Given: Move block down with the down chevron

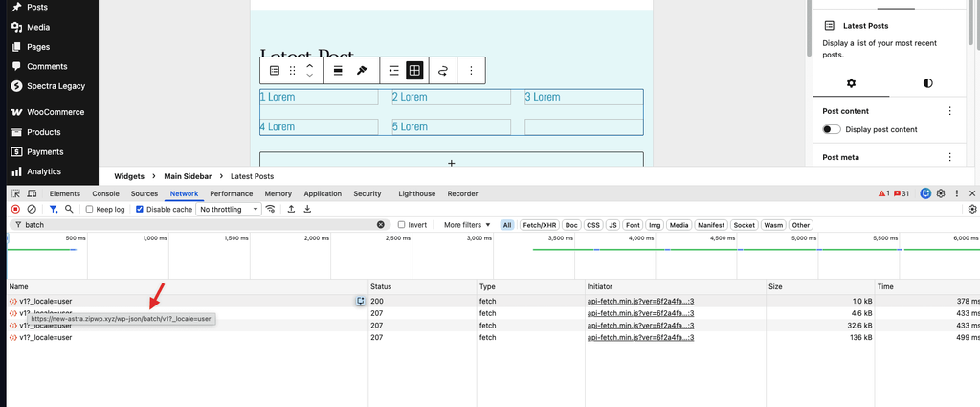Looking at the screenshot, I should click(x=309, y=75).
